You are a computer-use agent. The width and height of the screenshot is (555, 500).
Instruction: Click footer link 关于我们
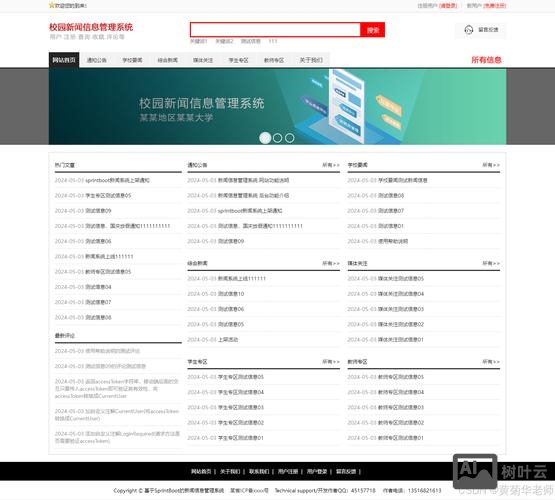[x=230, y=472]
